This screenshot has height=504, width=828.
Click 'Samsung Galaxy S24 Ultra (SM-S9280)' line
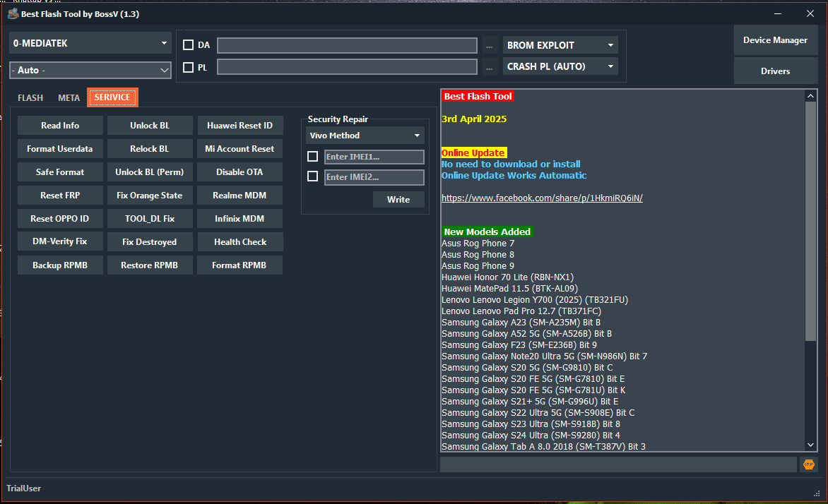tap(531, 436)
